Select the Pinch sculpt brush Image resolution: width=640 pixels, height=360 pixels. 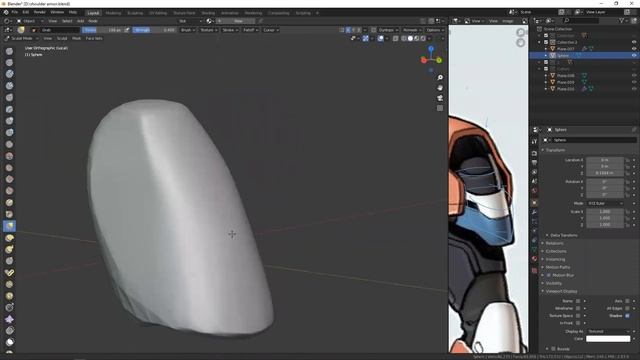tap(9, 214)
